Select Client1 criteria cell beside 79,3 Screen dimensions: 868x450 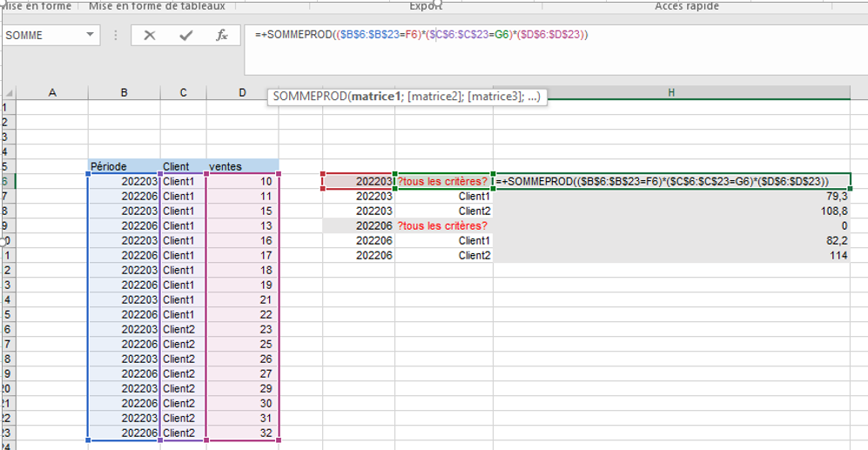443,196
